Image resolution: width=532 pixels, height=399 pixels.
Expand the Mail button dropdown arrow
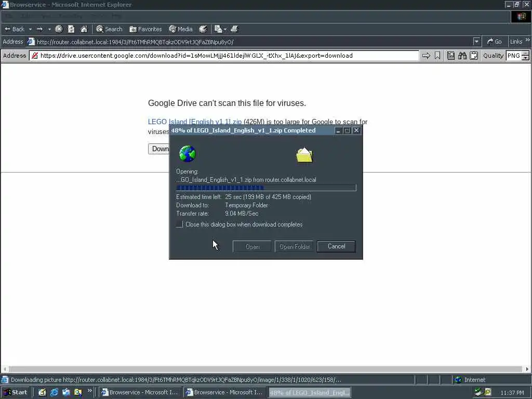(225, 29)
